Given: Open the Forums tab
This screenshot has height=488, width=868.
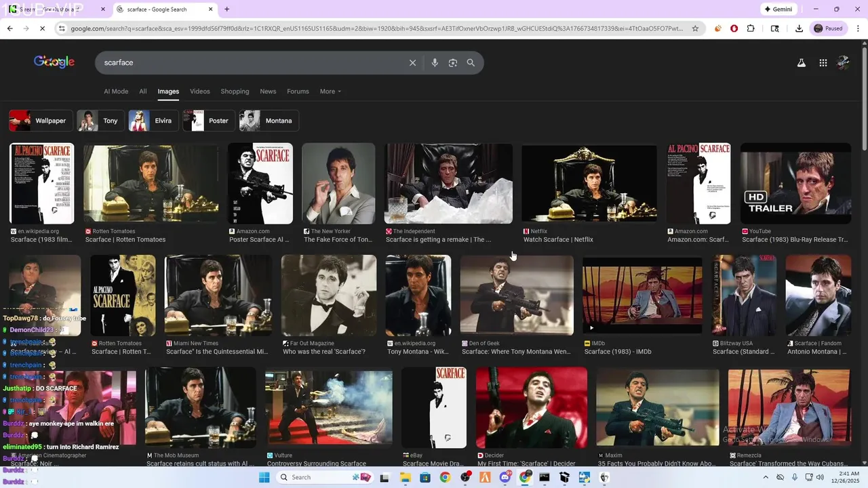Looking at the screenshot, I should pos(298,91).
